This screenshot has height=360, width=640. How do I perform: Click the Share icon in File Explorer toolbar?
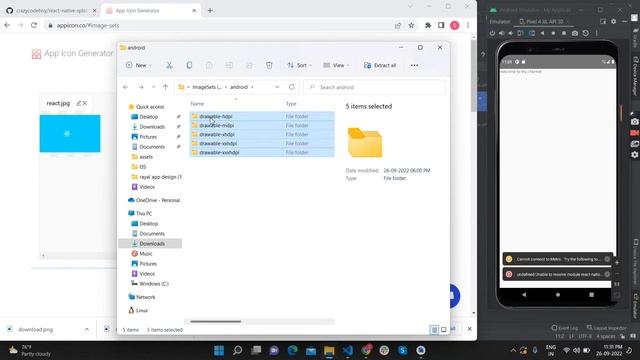pyautogui.click(x=249, y=65)
